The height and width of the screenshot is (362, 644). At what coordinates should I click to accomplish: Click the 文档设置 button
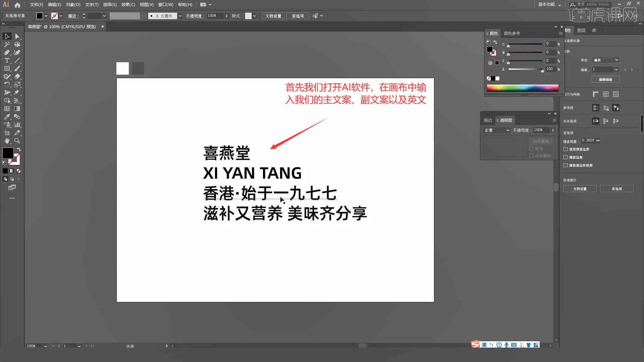[x=580, y=189]
